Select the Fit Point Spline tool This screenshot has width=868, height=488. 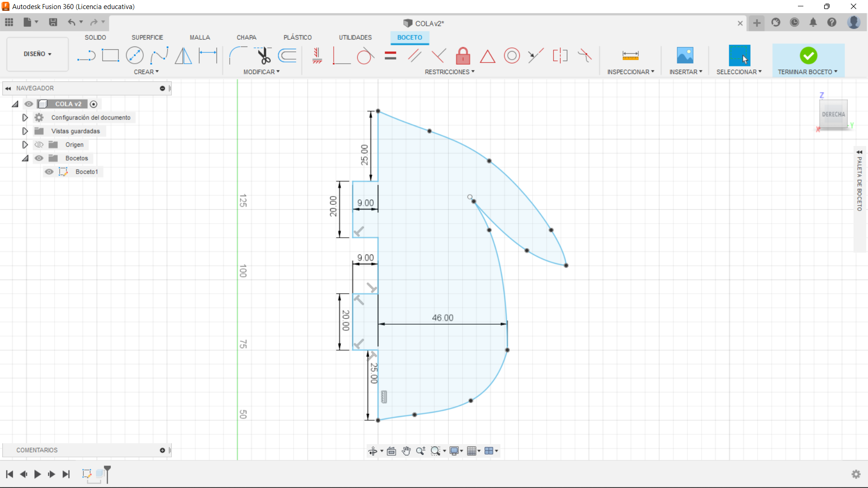pos(159,56)
